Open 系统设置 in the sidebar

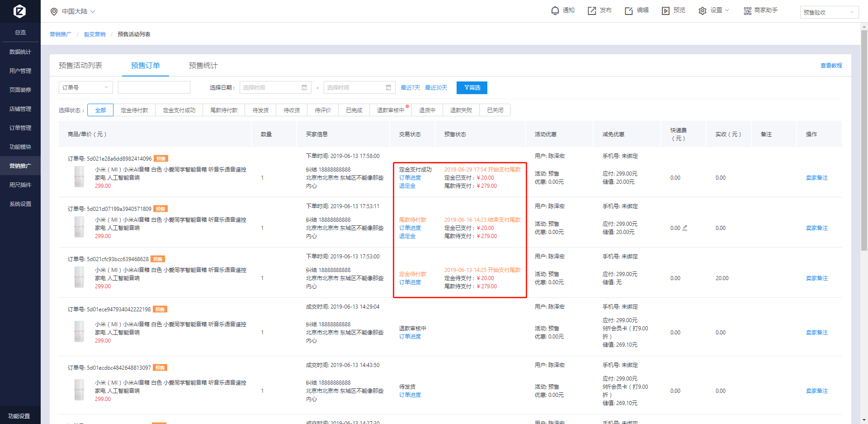(x=20, y=204)
